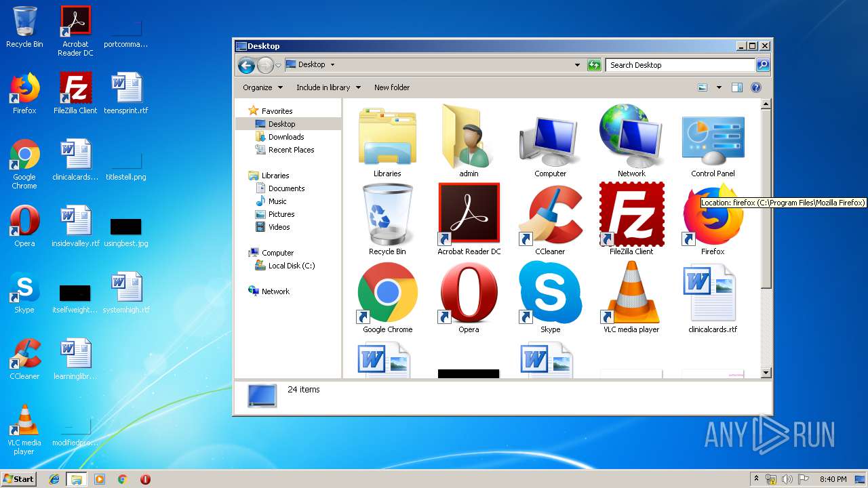Click the Forward navigation button
The image size is (868, 488).
[x=265, y=65]
